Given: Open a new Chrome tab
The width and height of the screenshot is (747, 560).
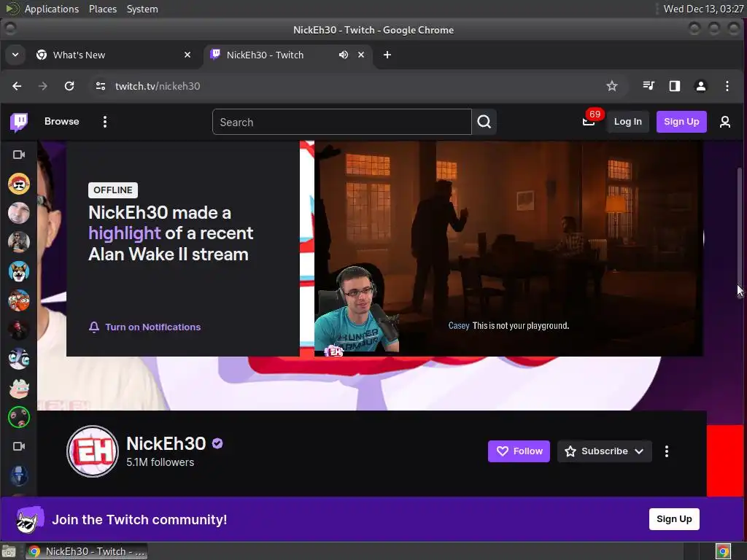Looking at the screenshot, I should (387, 55).
